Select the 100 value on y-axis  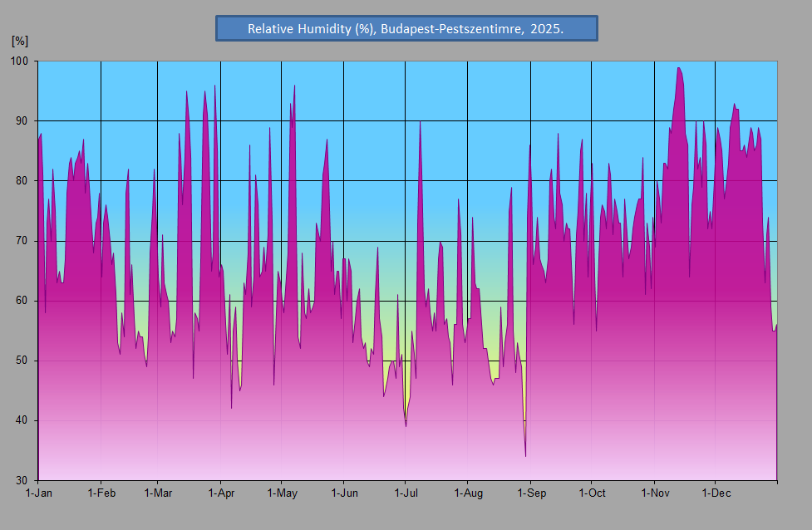tap(19, 61)
